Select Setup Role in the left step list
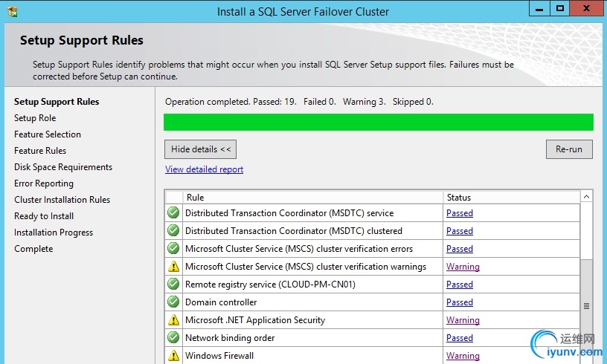Viewport: 607px width, 364px height. pyautogui.click(x=35, y=118)
